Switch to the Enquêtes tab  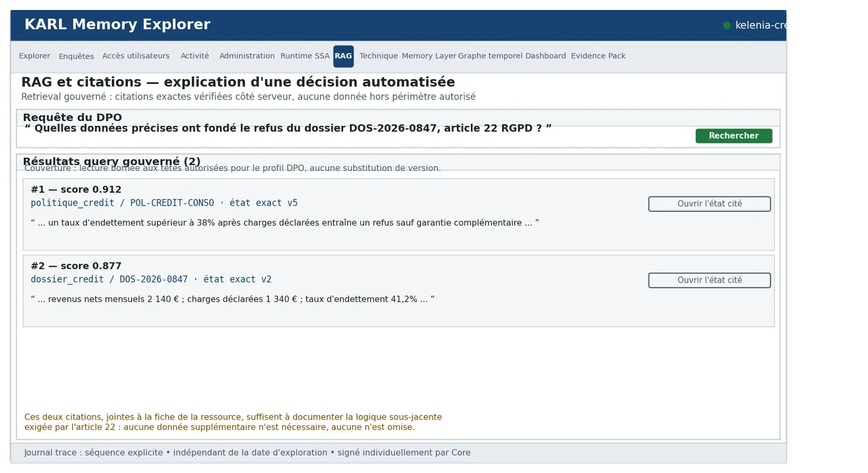[x=76, y=56]
